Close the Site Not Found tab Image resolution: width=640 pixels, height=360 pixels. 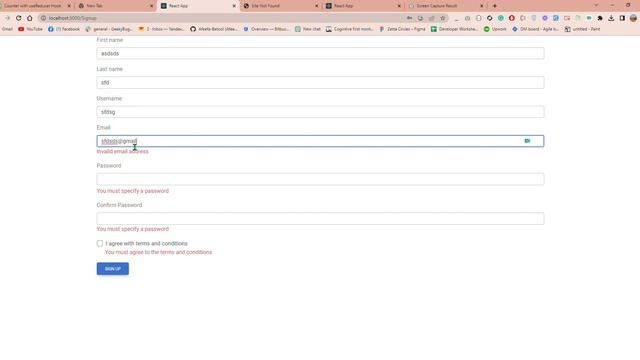316,6
